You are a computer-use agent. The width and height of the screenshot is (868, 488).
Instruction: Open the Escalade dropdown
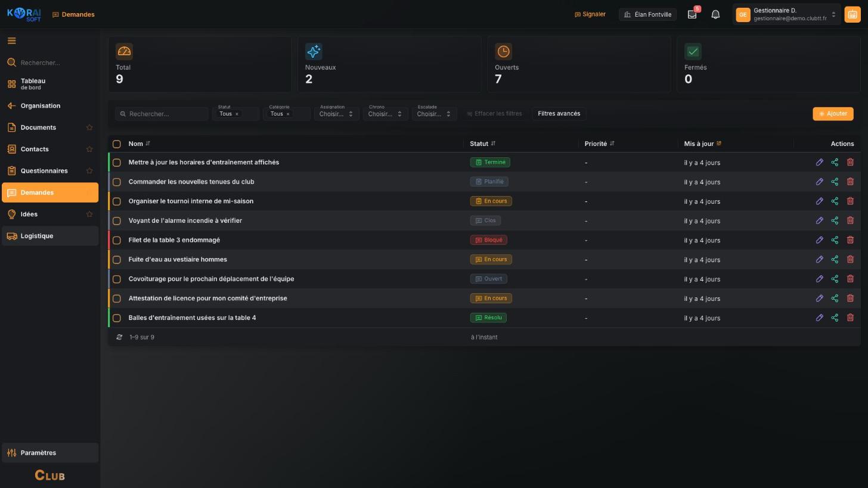coord(434,113)
